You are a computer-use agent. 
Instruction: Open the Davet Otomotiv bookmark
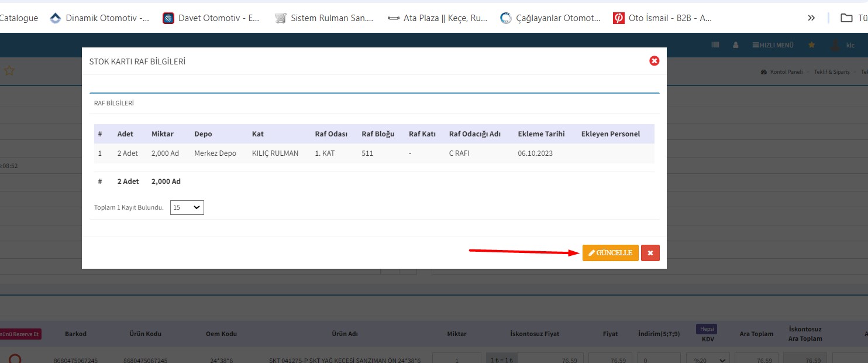pyautogui.click(x=211, y=18)
